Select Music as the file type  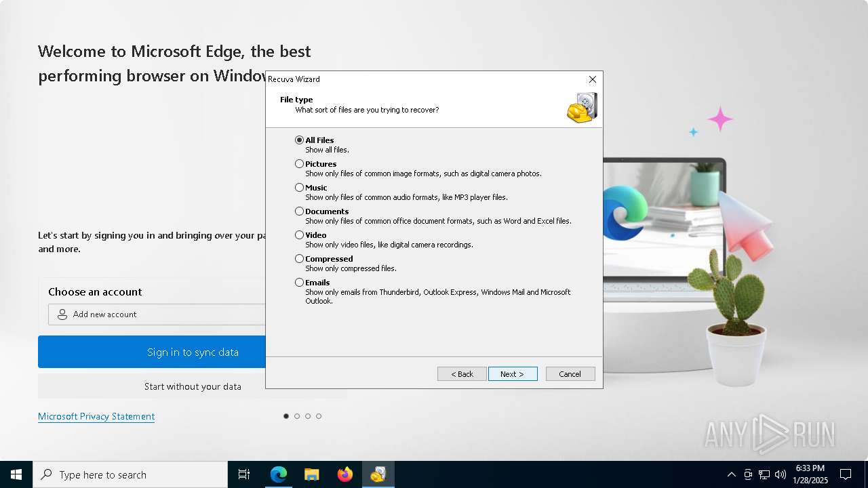(x=299, y=188)
